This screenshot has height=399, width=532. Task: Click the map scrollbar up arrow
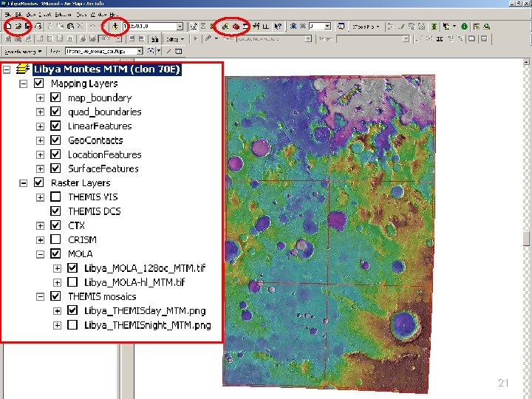click(526, 62)
